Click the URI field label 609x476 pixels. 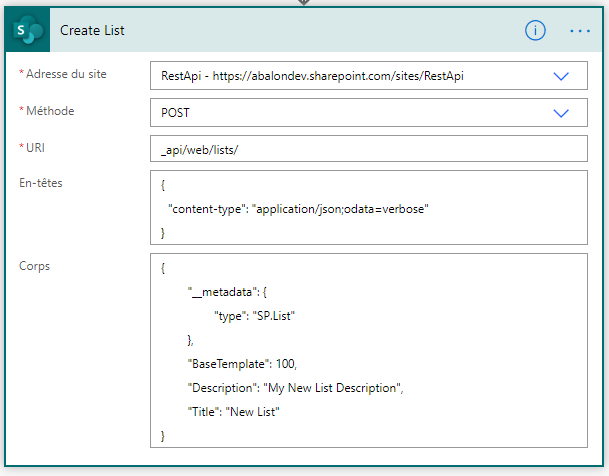(35, 148)
